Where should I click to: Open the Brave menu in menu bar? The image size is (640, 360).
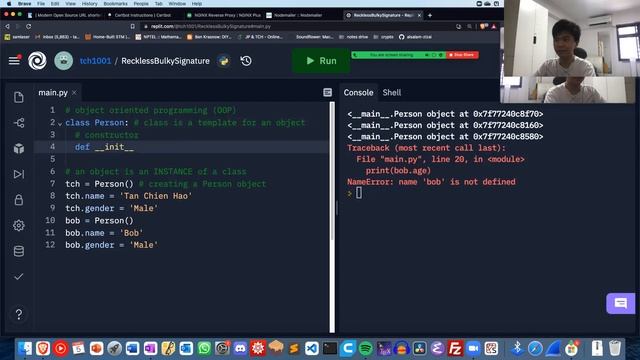tap(24, 3)
